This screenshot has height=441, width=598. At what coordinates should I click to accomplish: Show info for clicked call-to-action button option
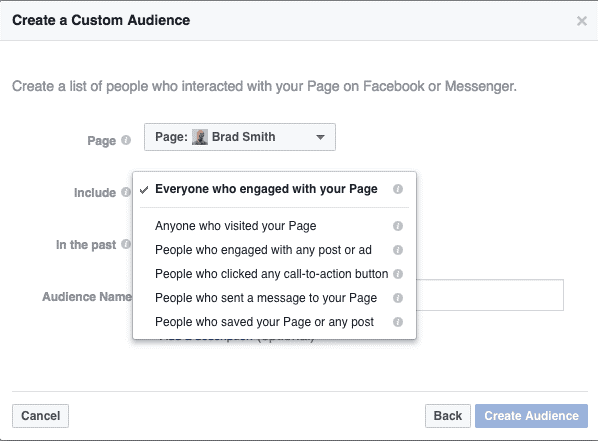click(x=398, y=274)
